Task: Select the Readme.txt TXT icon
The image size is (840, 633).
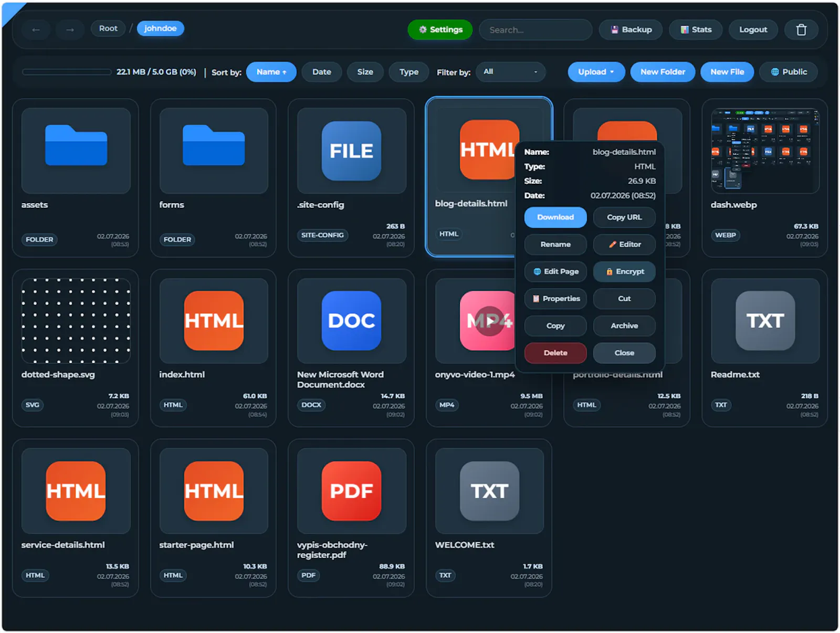Action: (765, 321)
